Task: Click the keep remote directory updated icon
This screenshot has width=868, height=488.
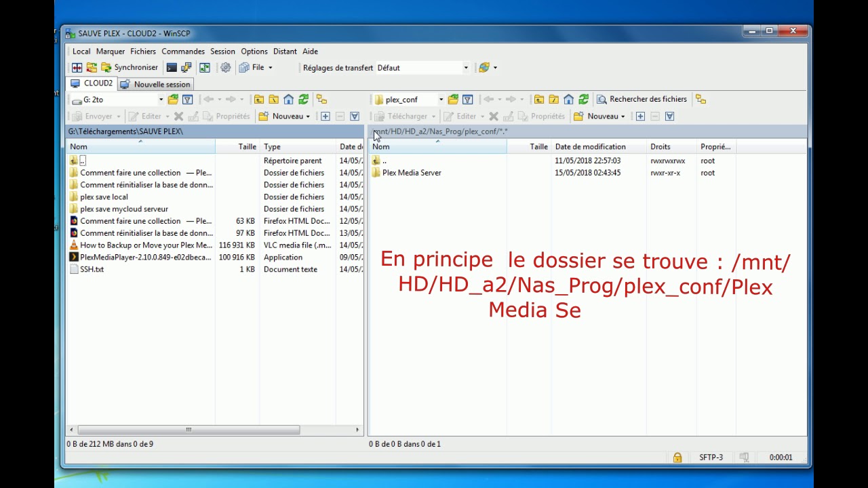Action: pos(204,68)
